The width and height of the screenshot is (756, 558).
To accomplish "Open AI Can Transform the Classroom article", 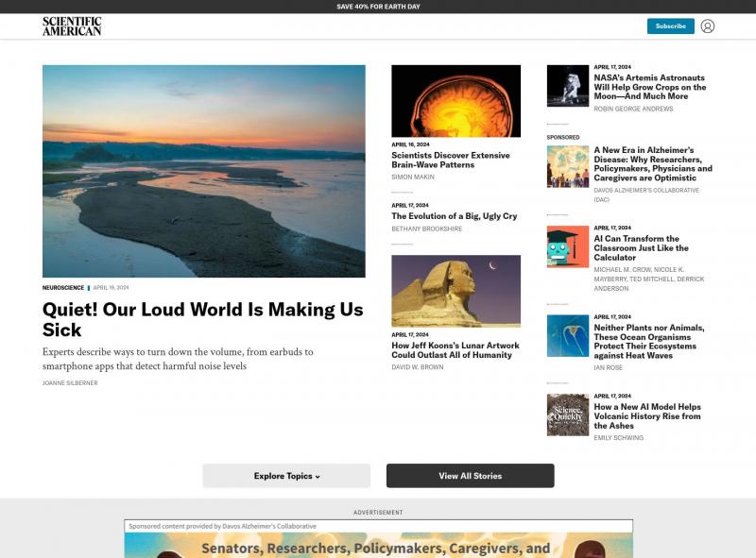I will tap(642, 248).
